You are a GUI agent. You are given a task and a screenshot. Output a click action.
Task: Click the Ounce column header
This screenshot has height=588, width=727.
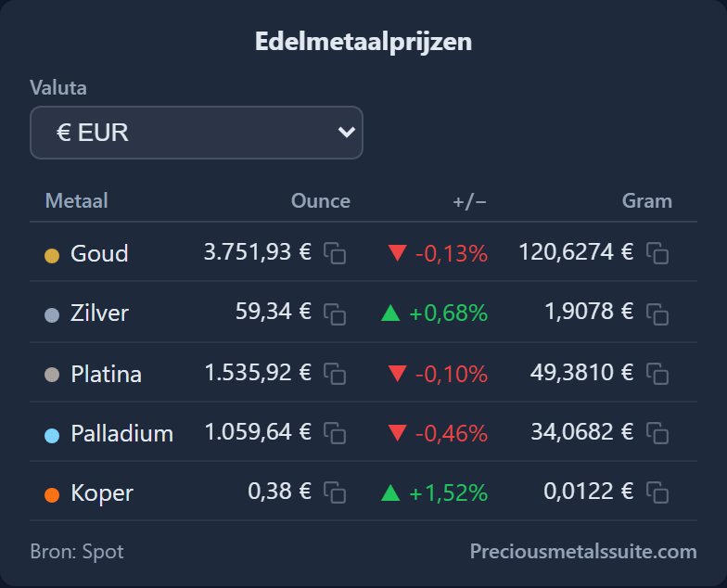pyautogui.click(x=321, y=200)
